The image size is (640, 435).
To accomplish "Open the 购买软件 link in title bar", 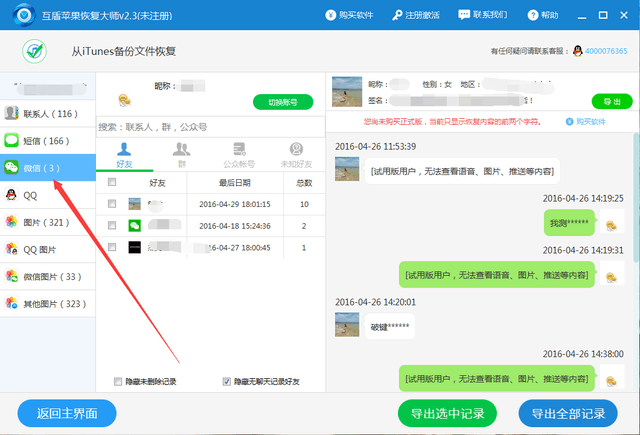I will click(349, 15).
